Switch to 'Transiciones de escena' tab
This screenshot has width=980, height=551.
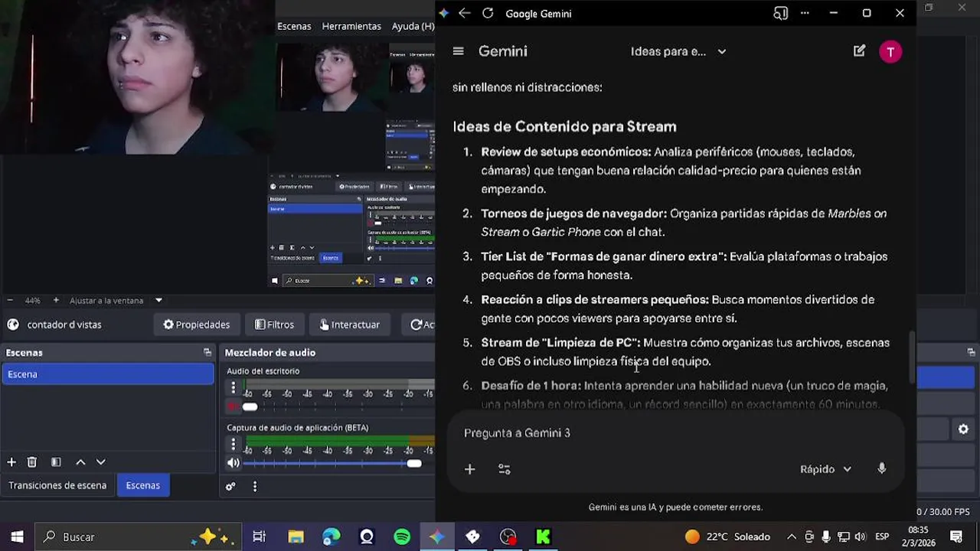[57, 485]
